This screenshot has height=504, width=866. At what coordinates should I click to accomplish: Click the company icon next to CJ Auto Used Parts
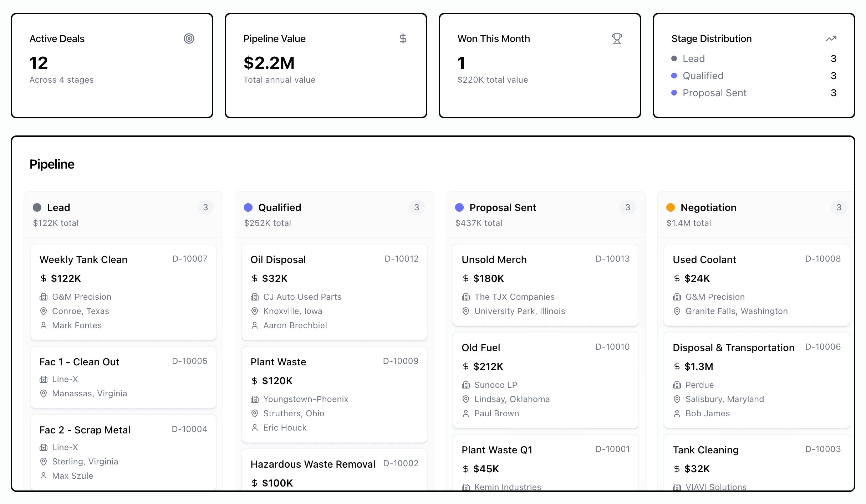coord(255,297)
